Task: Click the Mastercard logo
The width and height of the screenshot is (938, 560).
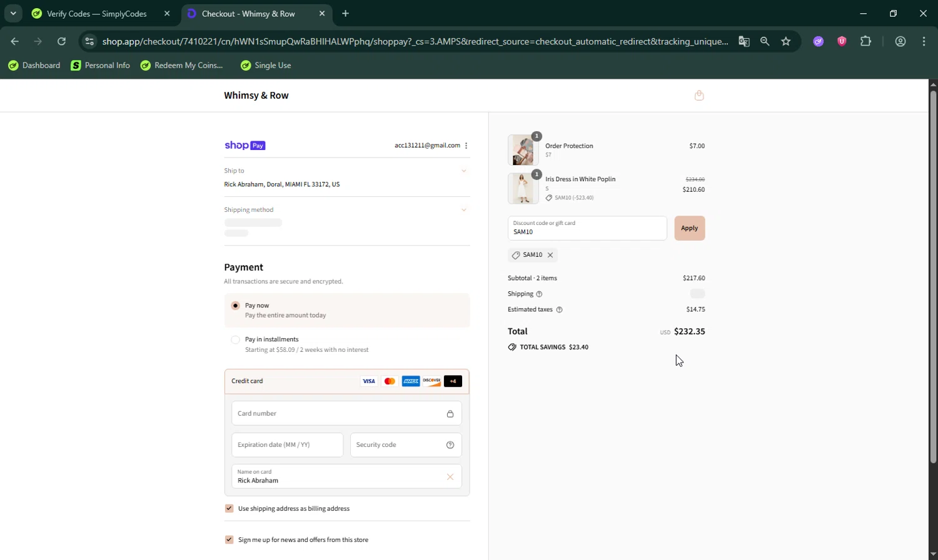Action: (390, 381)
